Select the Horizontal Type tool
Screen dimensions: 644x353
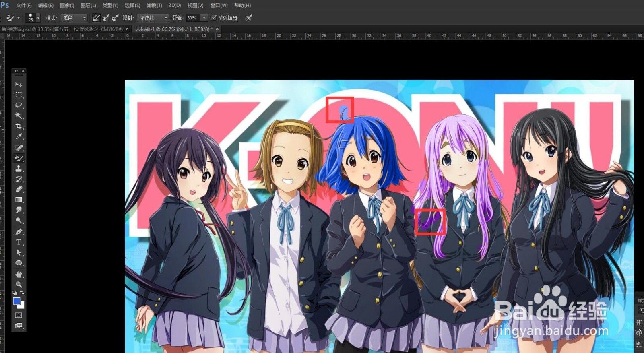click(x=19, y=242)
